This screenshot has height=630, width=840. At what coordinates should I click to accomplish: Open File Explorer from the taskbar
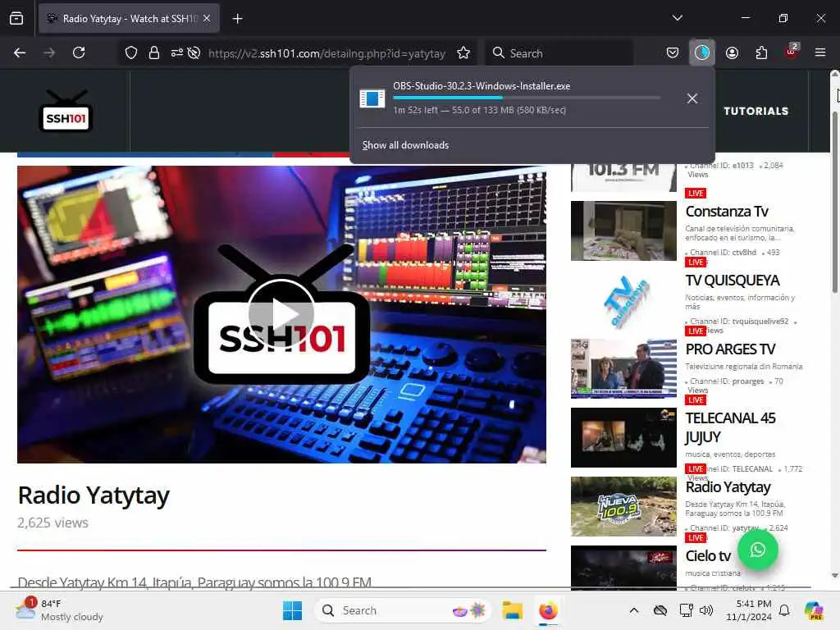(512, 610)
